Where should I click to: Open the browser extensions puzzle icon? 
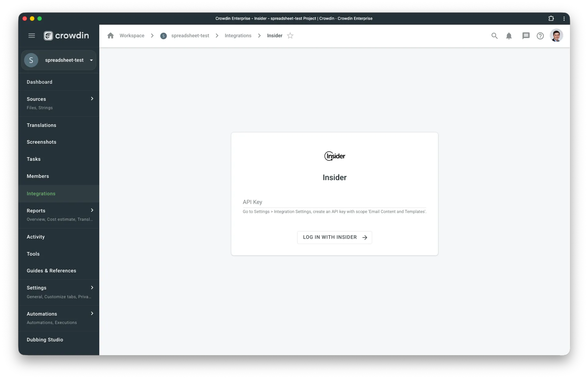pyautogui.click(x=551, y=18)
